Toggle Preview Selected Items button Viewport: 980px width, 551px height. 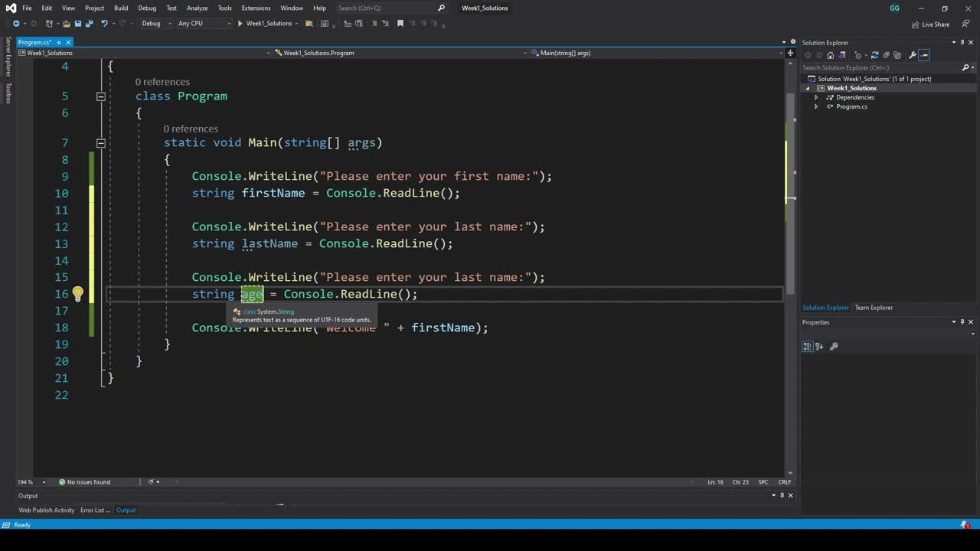(924, 55)
